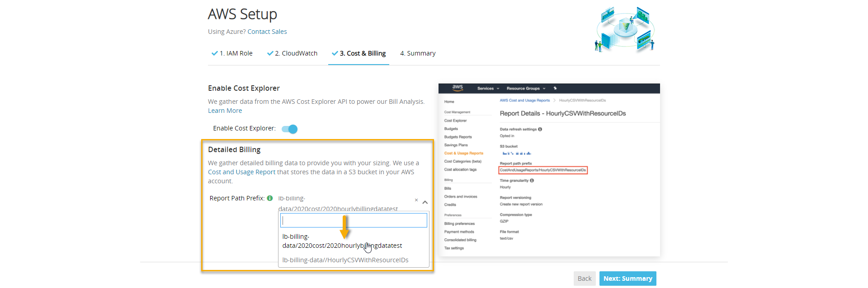Go to the 4. Summary tab
This screenshot has width=868, height=288.
[x=418, y=53]
